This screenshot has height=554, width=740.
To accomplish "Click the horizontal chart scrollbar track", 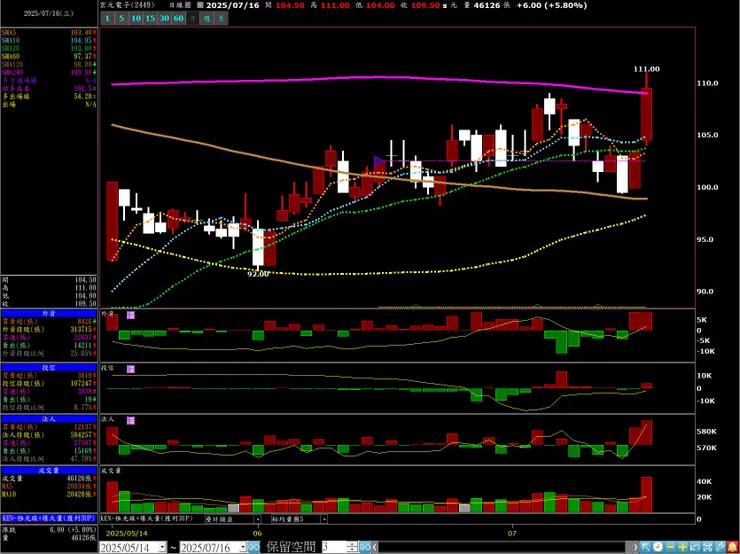I will [505, 547].
